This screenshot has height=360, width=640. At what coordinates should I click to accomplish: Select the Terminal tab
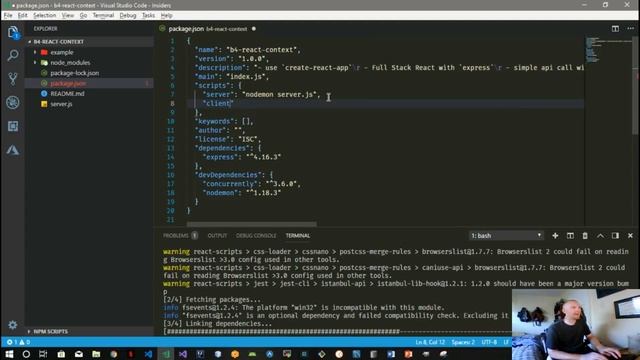click(x=298, y=236)
